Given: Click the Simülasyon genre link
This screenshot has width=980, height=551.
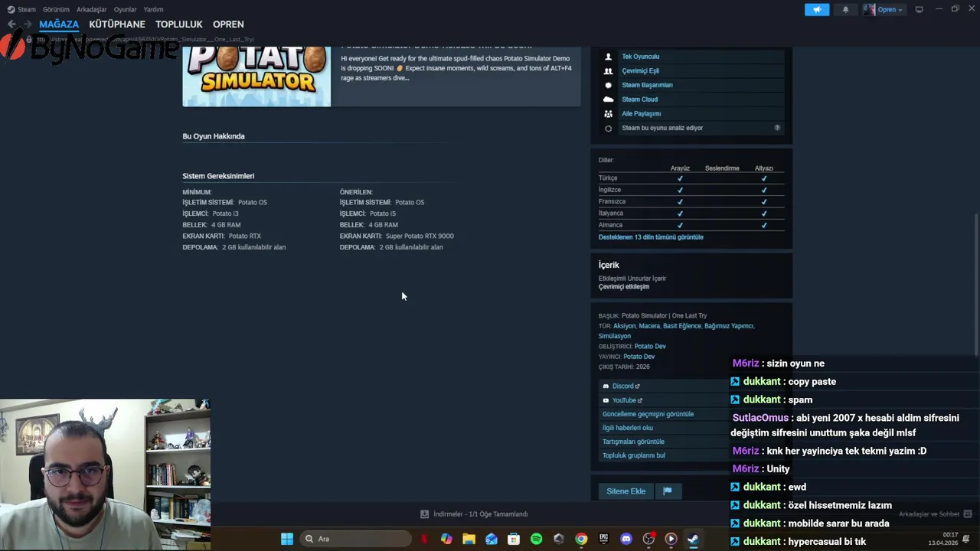Looking at the screenshot, I should point(615,336).
